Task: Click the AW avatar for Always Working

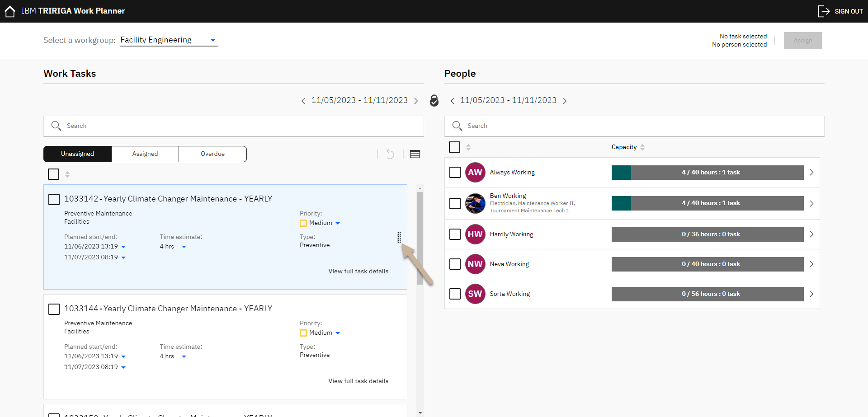Action: coord(475,172)
